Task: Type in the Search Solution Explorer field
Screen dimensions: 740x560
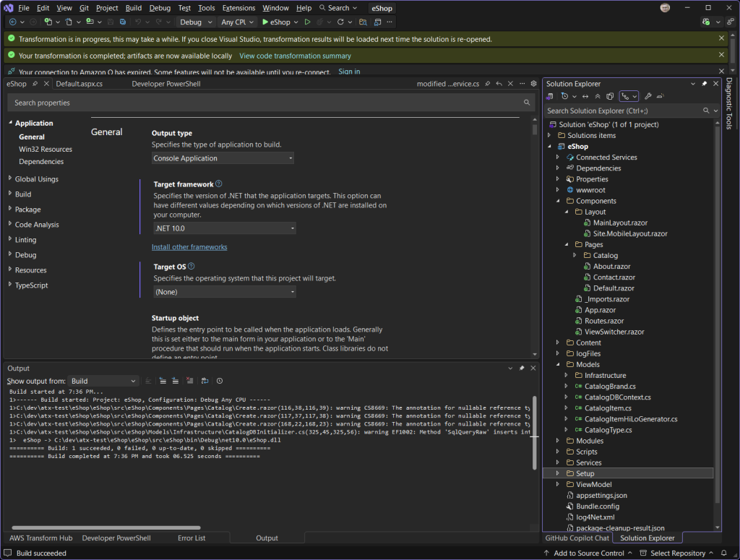Action: [621, 111]
